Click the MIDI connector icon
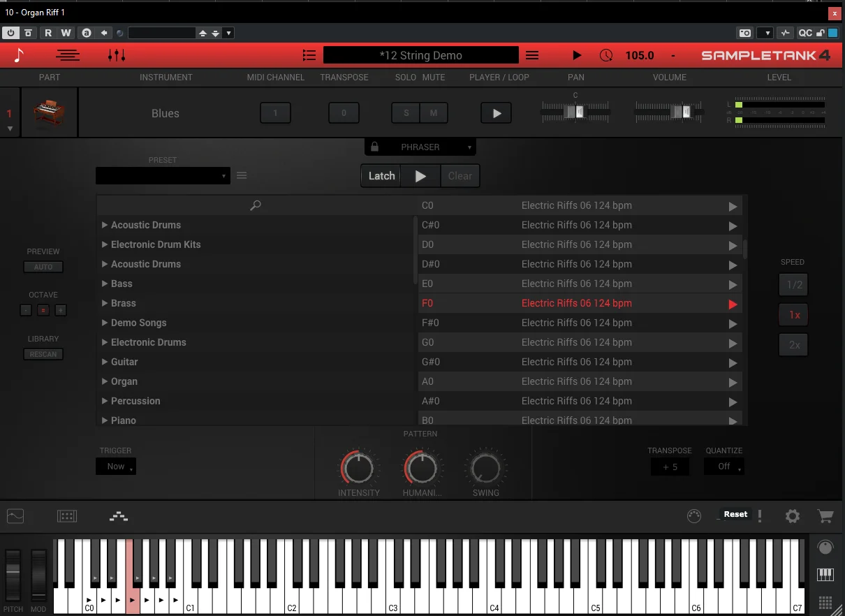The height and width of the screenshot is (616, 845). [x=694, y=516]
